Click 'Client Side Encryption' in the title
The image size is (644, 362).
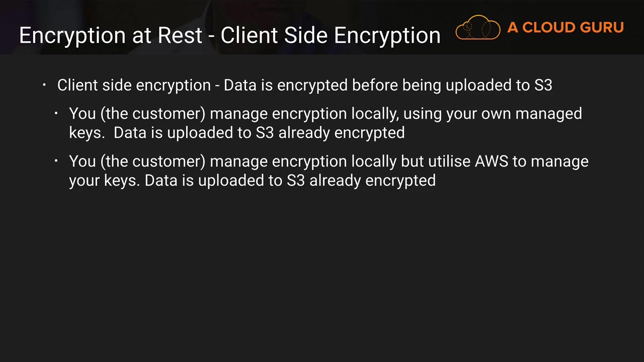(330, 35)
